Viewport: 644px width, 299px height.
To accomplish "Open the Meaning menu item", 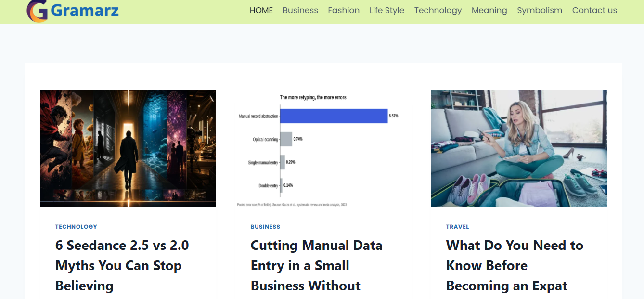I will (489, 10).
